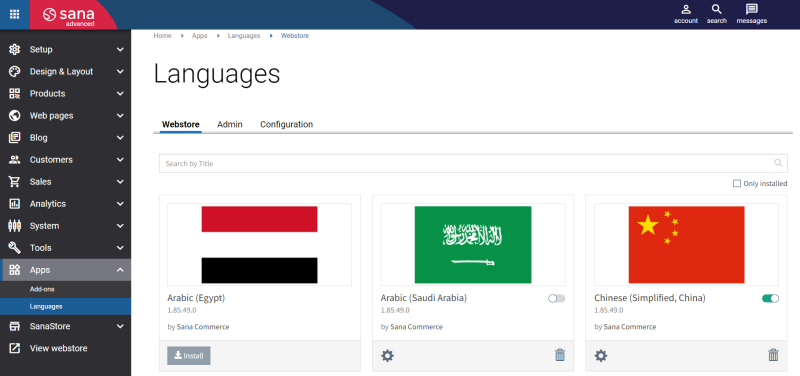Enable the Arabic (Saudi Arabia) toggle
Image resolution: width=800 pixels, height=376 pixels.
557,298
